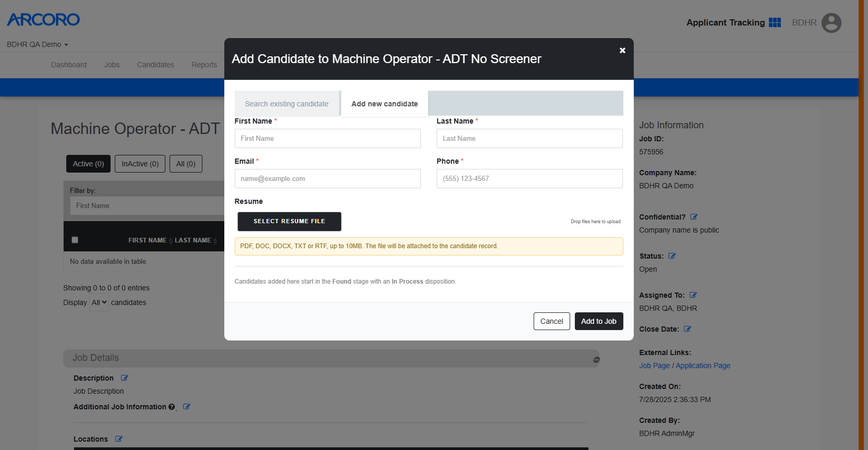Screen dimensions: 868x450
Task: Edit the Description pencil icon
Action: coord(124,378)
